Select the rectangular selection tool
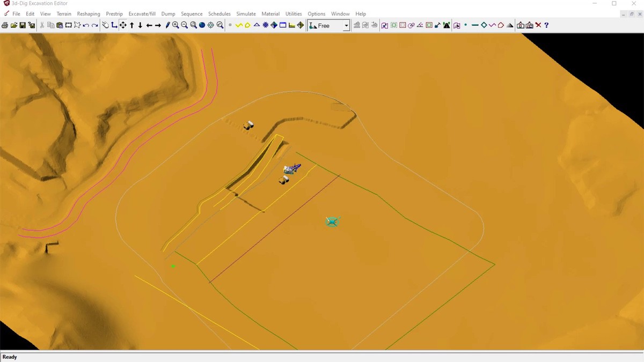Image resolution: width=644 pixels, height=362 pixels. [69, 25]
